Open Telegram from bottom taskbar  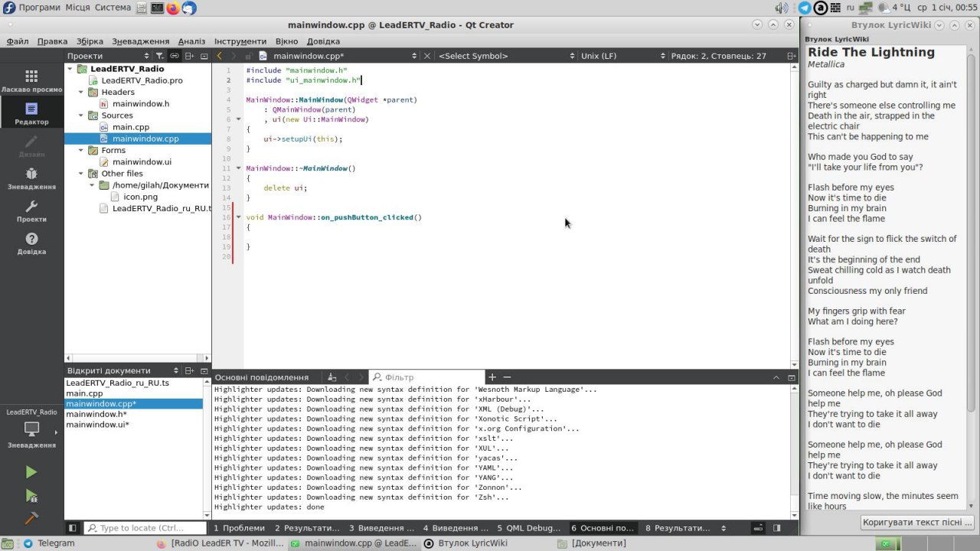pyautogui.click(x=49, y=543)
